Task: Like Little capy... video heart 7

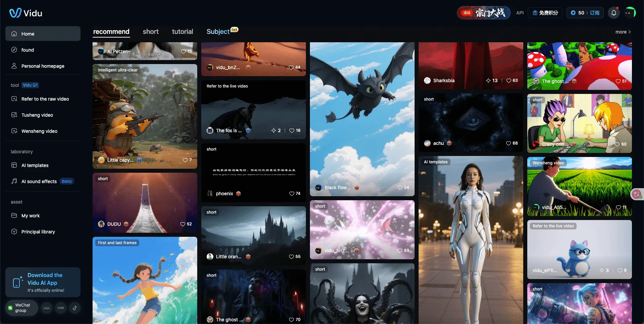Action: [x=185, y=160]
